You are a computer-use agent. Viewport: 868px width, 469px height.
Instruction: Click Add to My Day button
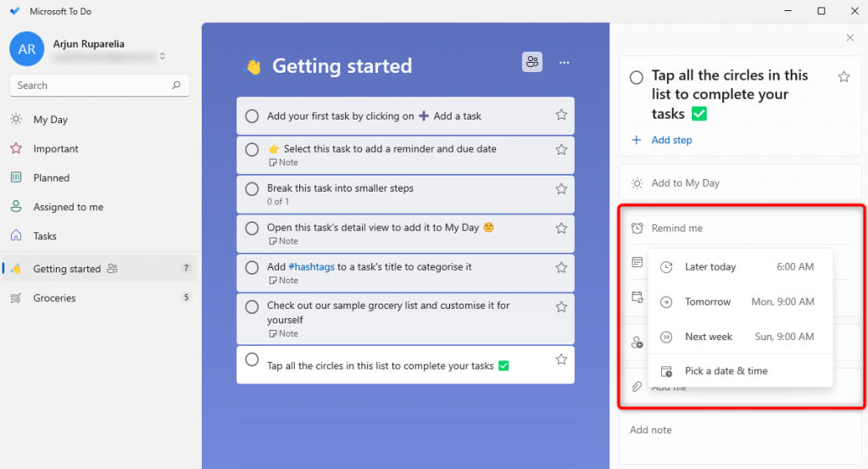click(740, 182)
